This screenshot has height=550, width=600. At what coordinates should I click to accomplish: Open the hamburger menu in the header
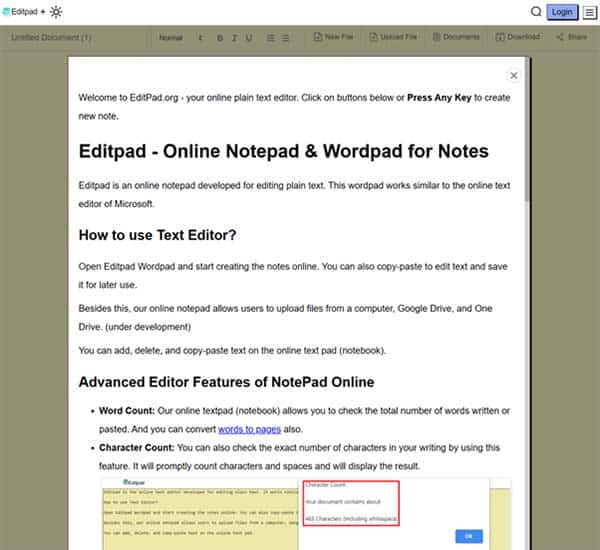pos(589,12)
